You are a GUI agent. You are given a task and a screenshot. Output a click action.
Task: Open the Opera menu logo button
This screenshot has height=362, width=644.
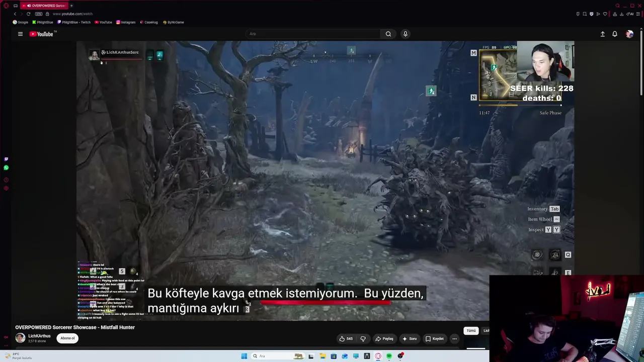click(x=6, y=6)
